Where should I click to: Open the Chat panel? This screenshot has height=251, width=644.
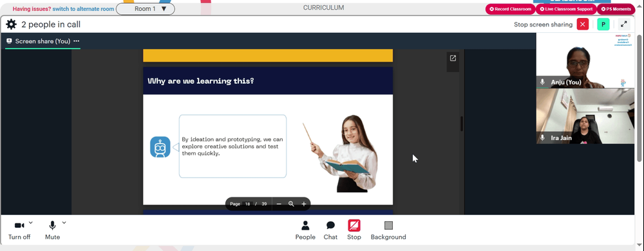(x=330, y=230)
